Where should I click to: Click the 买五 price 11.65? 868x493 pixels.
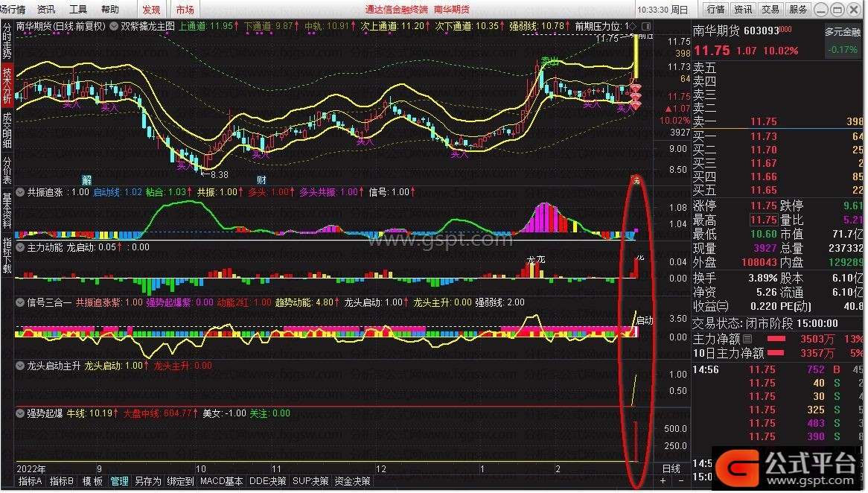(763, 190)
